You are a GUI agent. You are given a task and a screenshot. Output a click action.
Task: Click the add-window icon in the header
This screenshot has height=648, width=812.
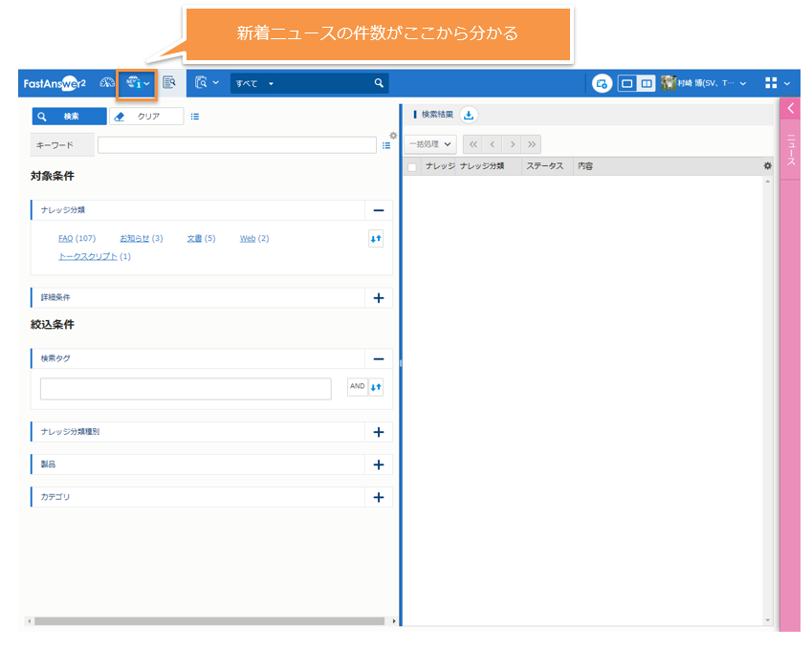602,84
